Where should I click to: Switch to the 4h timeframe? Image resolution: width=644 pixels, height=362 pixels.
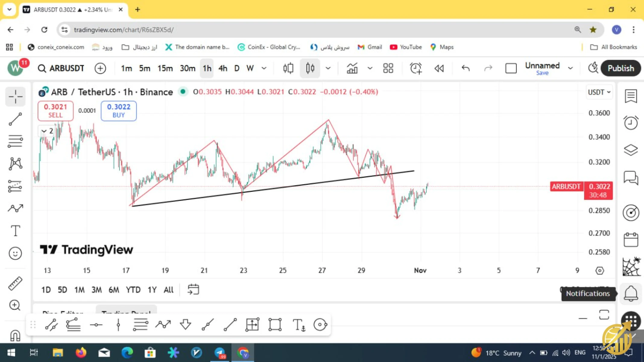click(223, 68)
